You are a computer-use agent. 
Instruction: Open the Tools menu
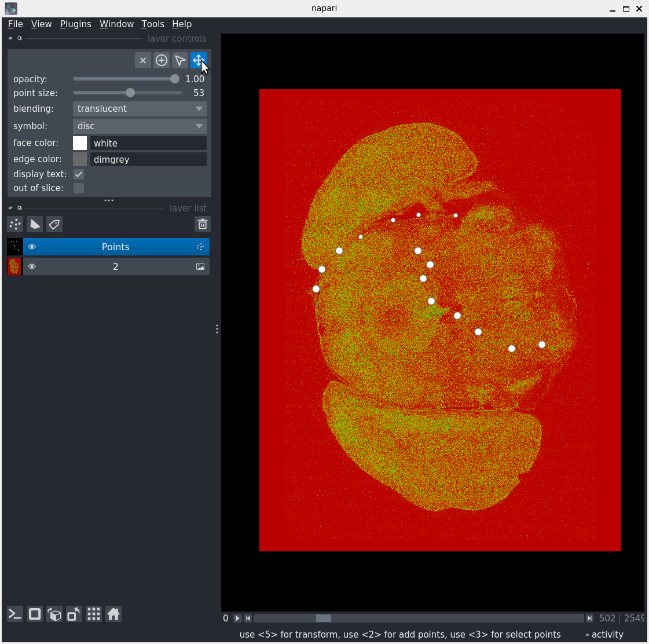pos(153,24)
